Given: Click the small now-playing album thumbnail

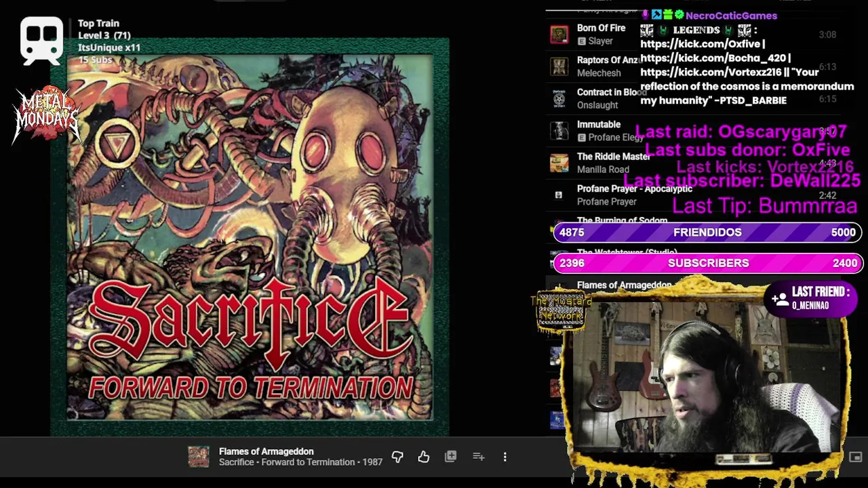Looking at the screenshot, I should (x=199, y=457).
